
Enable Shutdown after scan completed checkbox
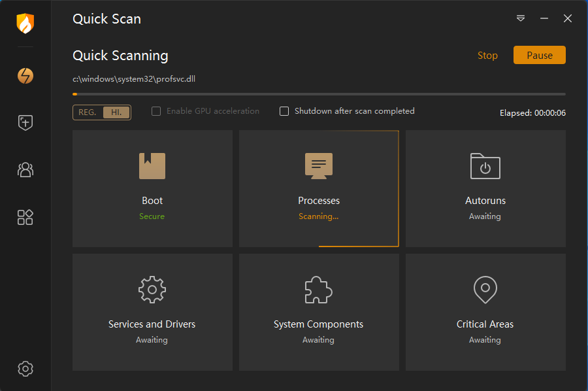click(x=284, y=111)
